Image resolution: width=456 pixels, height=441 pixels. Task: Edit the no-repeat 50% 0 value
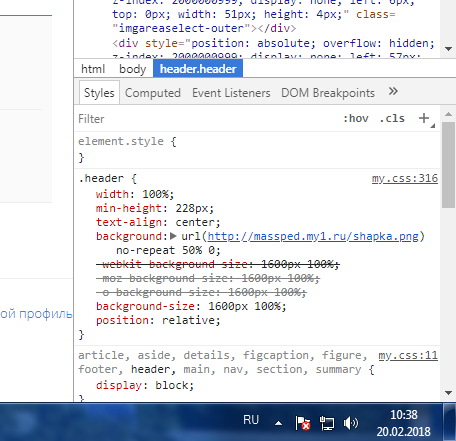[x=168, y=250]
